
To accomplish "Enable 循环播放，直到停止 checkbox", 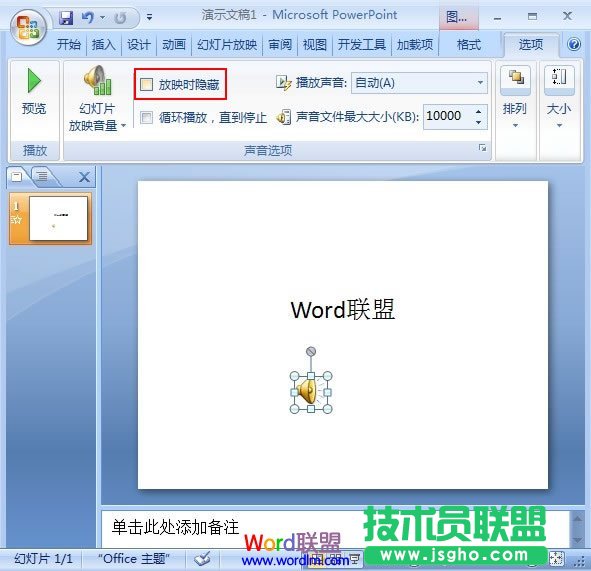I will coord(147,118).
